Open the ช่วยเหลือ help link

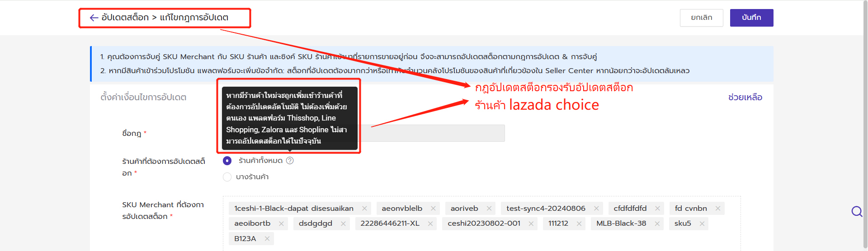(745, 98)
